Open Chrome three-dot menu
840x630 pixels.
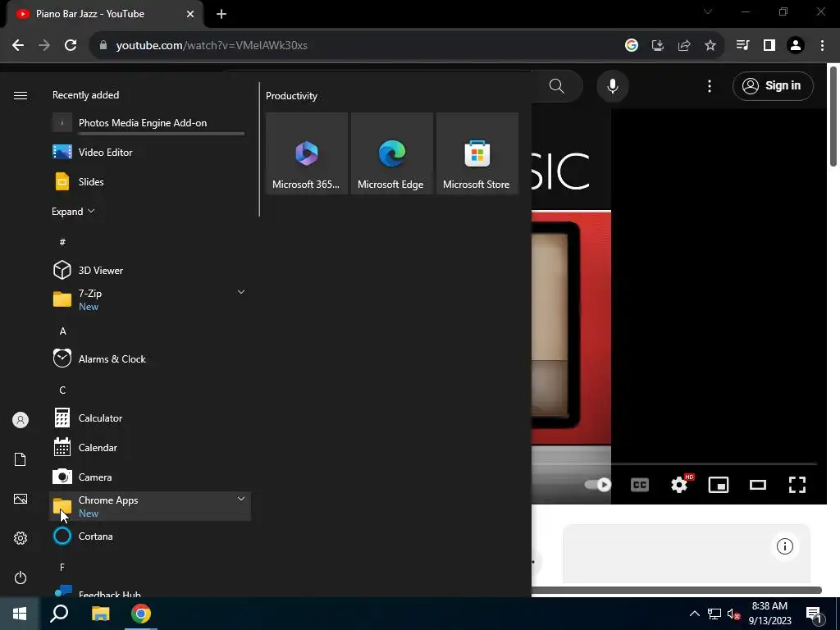822,45
